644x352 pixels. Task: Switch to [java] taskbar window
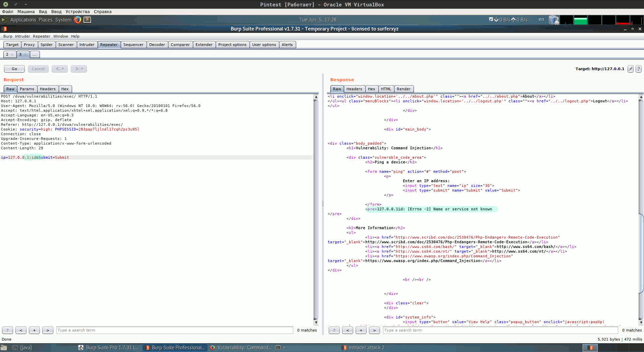coord(22,348)
